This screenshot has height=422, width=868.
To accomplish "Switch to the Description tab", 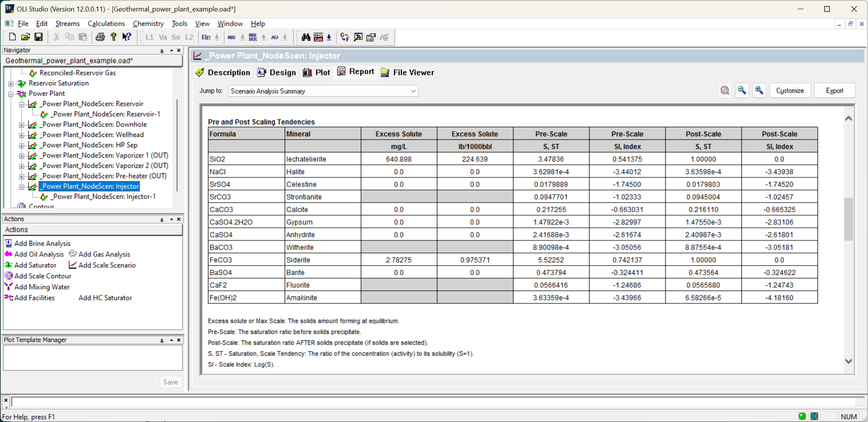I will coord(223,72).
